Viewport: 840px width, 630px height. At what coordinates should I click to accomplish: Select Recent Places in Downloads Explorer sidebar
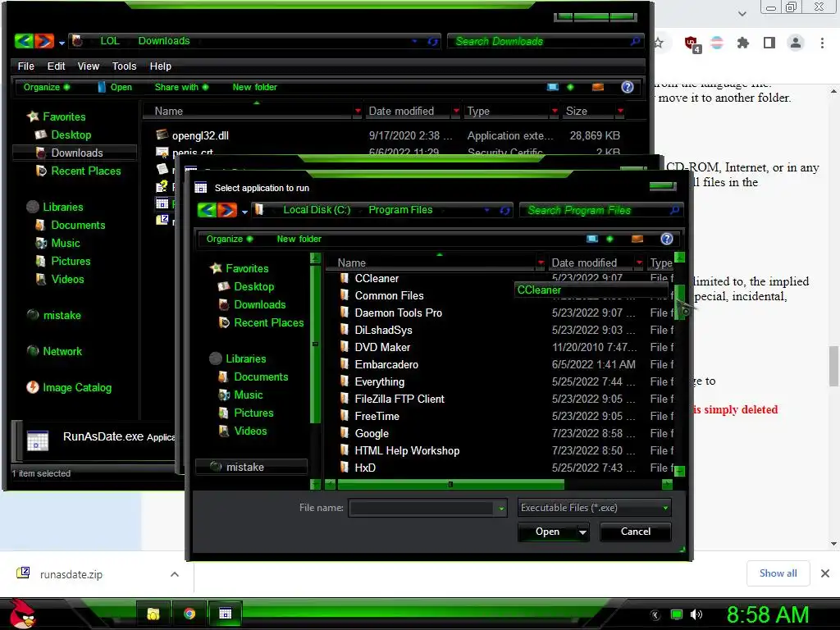point(85,171)
